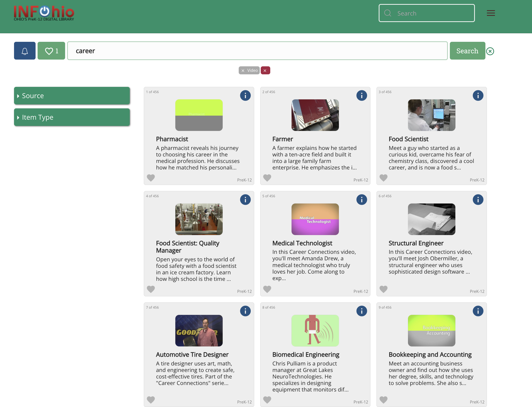Click the bell notification icon
Image resolution: width=532 pixels, height=407 pixels.
(x=24, y=51)
